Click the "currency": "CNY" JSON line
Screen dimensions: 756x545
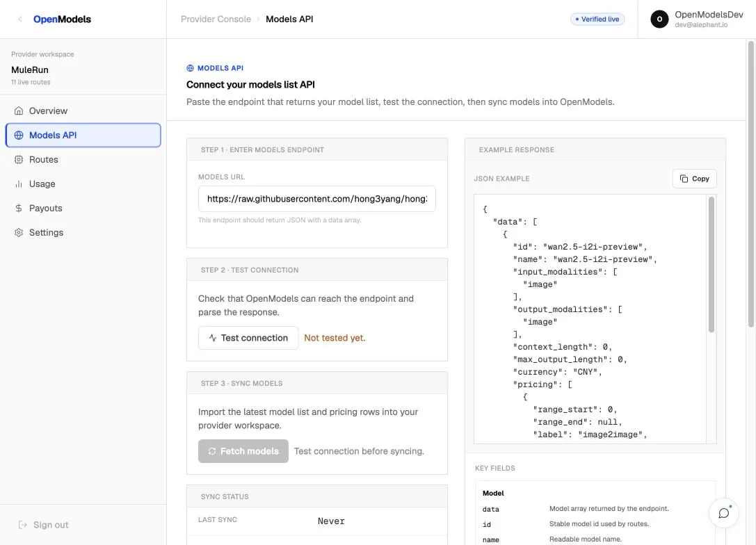pyautogui.click(x=557, y=372)
